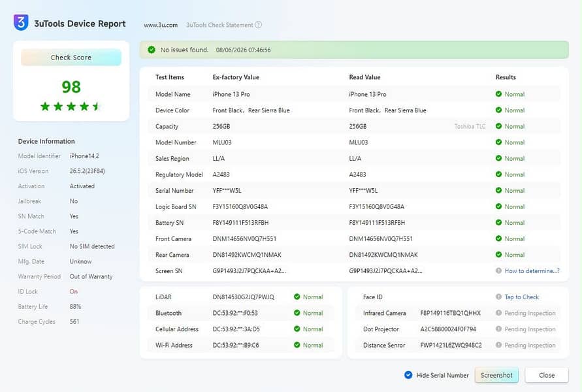
Task: Click the Check Score banner
Action: [71, 57]
